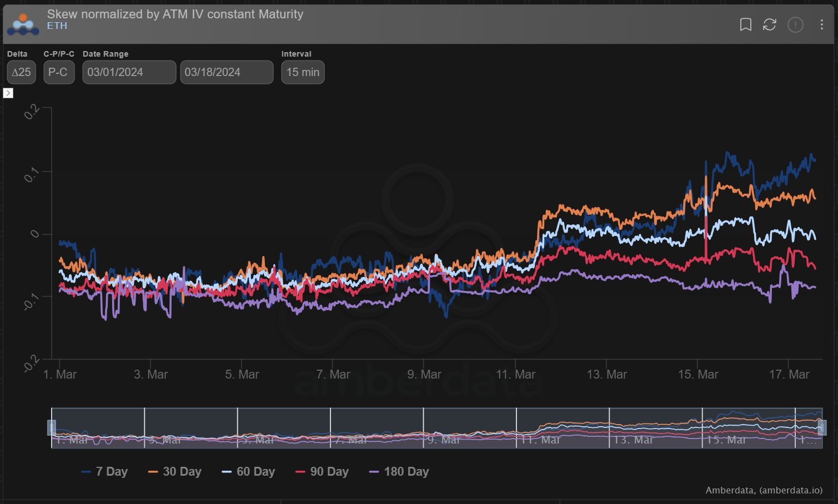Toggle the 60 Day series legend
This screenshot has height=504, width=838.
coord(248,472)
